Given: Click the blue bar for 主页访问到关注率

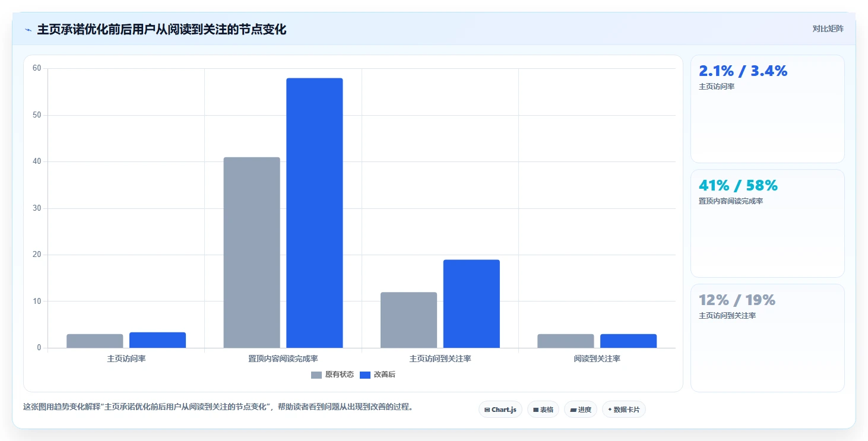Looking at the screenshot, I should [x=471, y=304].
